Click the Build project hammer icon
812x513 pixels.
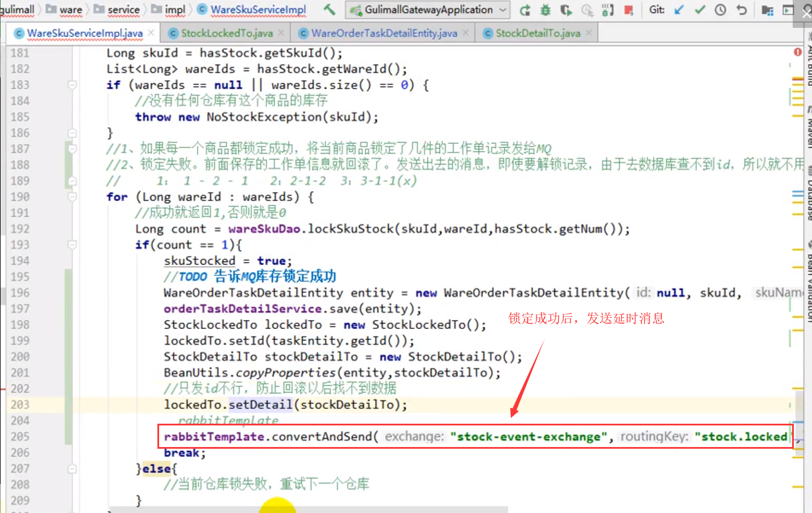[x=329, y=10]
